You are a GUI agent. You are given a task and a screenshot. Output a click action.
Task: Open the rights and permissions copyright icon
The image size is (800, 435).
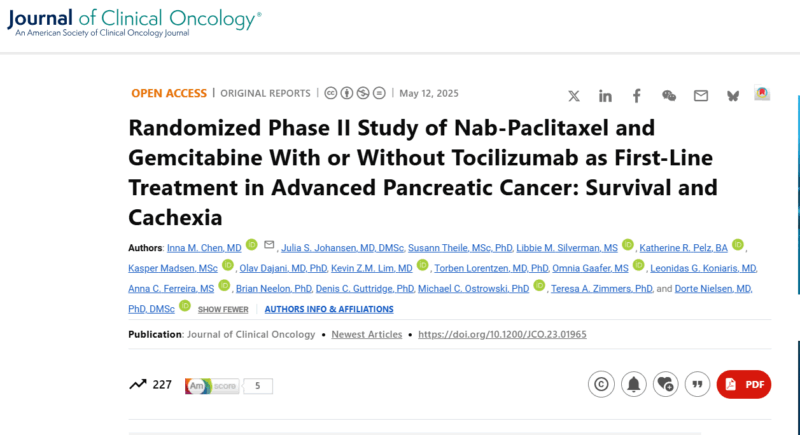pyautogui.click(x=601, y=384)
